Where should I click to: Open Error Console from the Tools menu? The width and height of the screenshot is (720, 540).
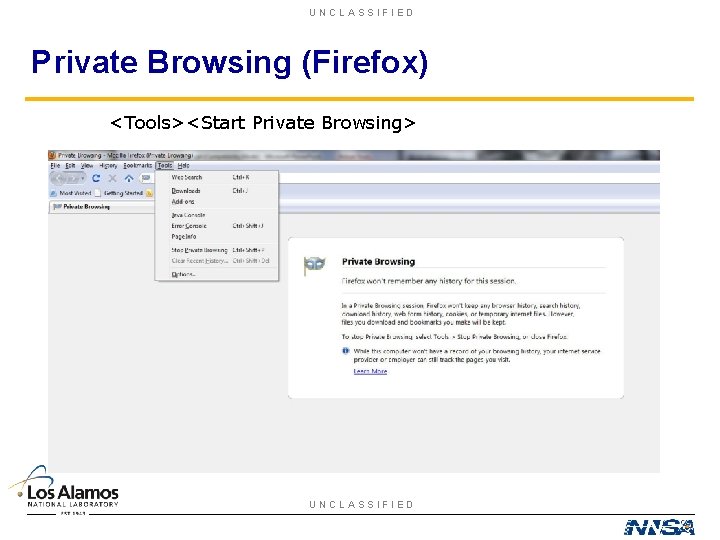(x=217, y=226)
